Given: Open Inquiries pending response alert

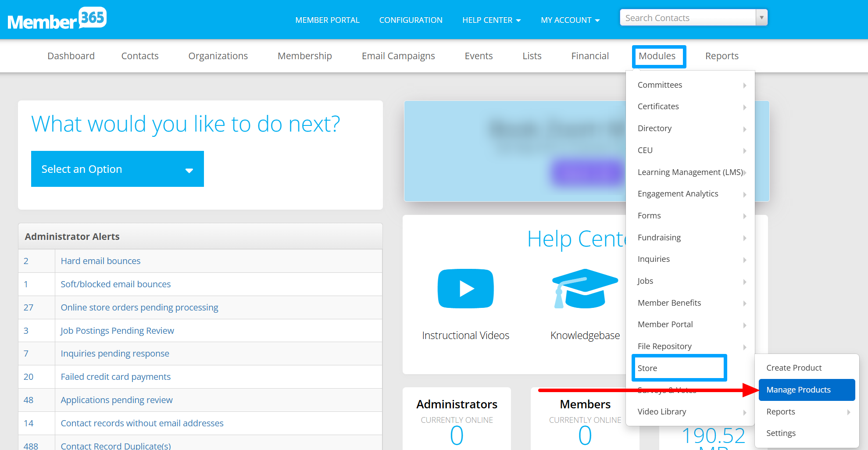Looking at the screenshot, I should point(114,354).
